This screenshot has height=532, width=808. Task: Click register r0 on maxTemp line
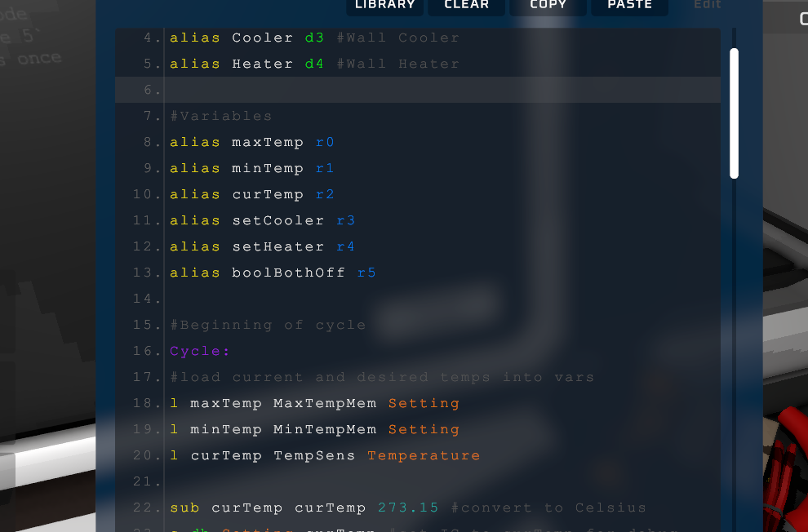pyautogui.click(x=325, y=142)
